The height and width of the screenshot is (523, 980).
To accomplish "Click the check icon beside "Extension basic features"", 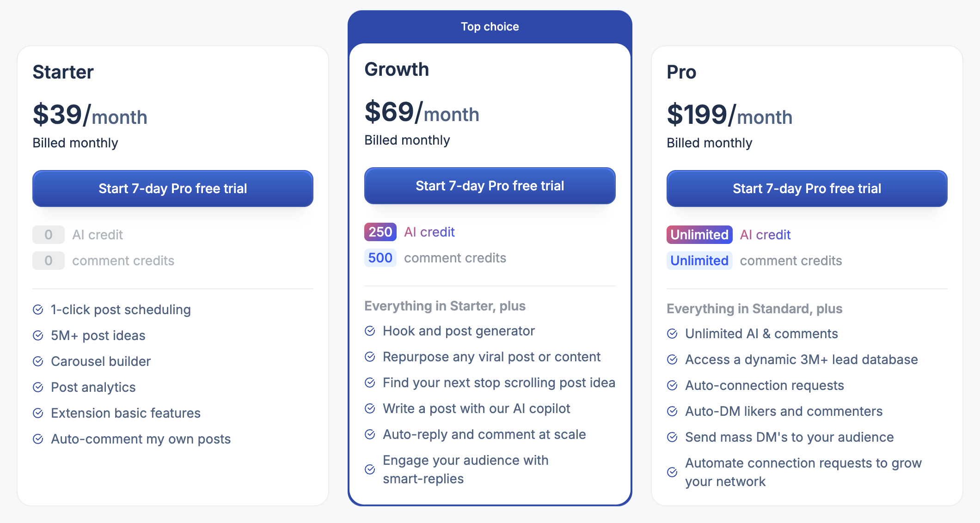I will [39, 413].
